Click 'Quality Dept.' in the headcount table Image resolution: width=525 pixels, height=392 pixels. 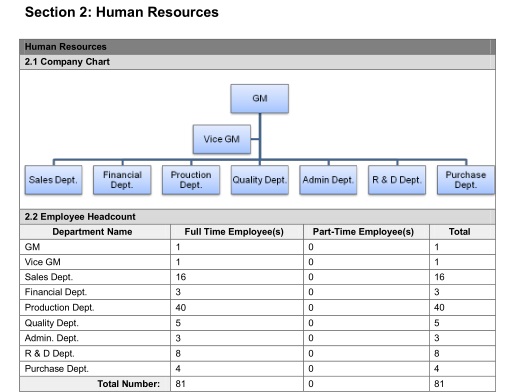click(52, 323)
